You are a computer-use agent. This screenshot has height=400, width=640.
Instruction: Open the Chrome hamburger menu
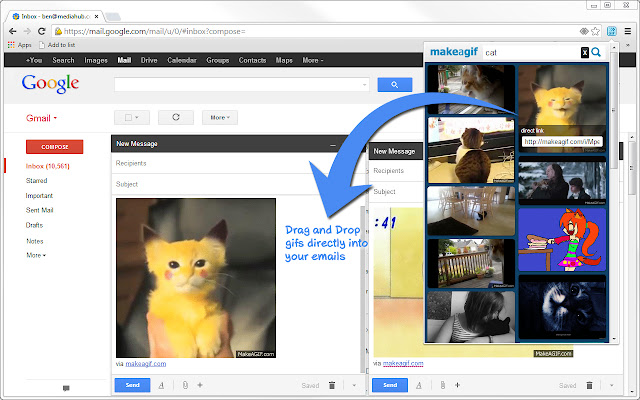pos(628,31)
